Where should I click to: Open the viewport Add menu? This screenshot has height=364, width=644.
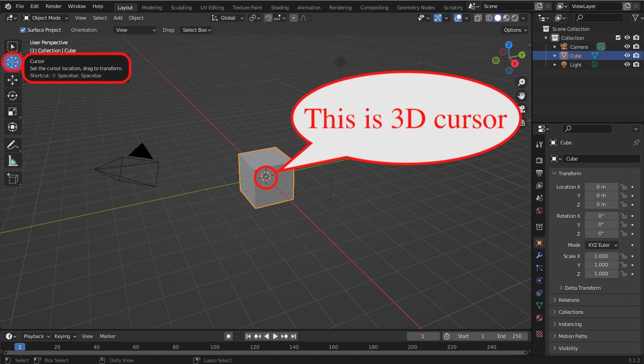118,18
